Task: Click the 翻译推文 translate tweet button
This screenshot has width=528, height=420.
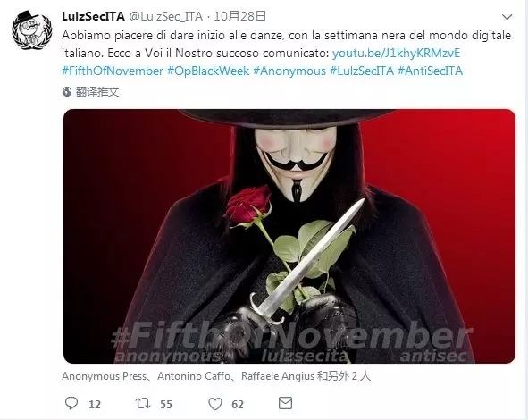Action: (97, 92)
